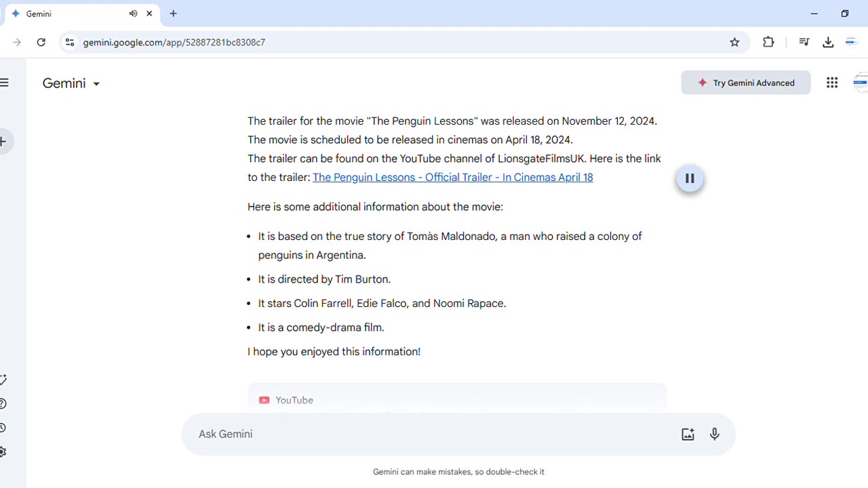
Task: Select the Gemini browser tab
Action: pyautogui.click(x=81, y=14)
